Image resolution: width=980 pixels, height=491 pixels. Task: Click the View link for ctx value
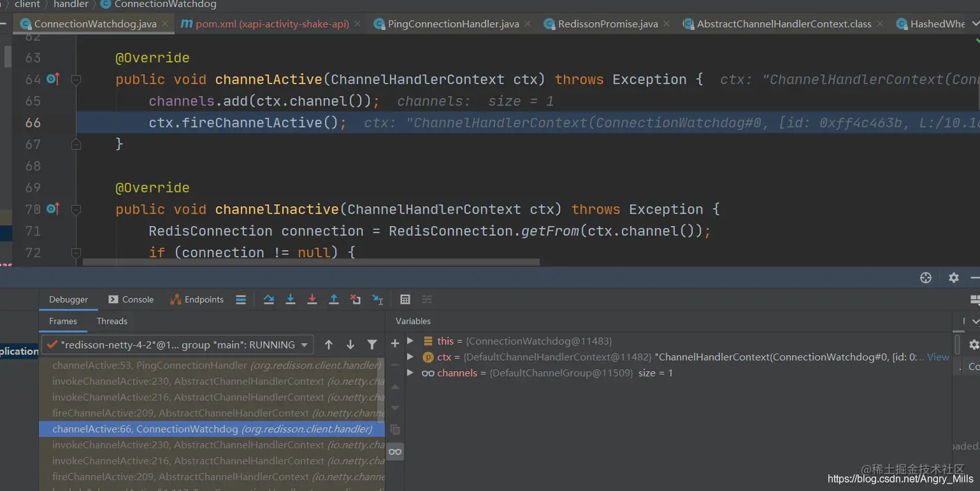(938, 357)
